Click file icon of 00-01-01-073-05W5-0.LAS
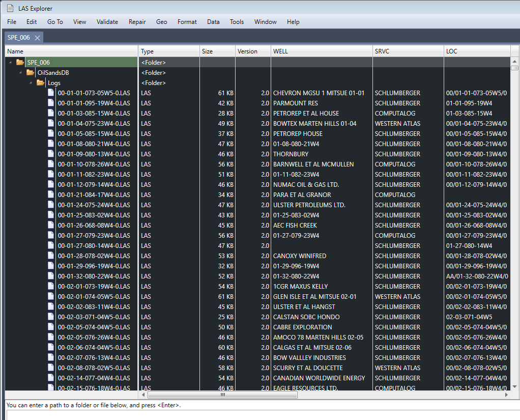Image resolution: width=520 pixels, height=420 pixels. tap(51, 93)
